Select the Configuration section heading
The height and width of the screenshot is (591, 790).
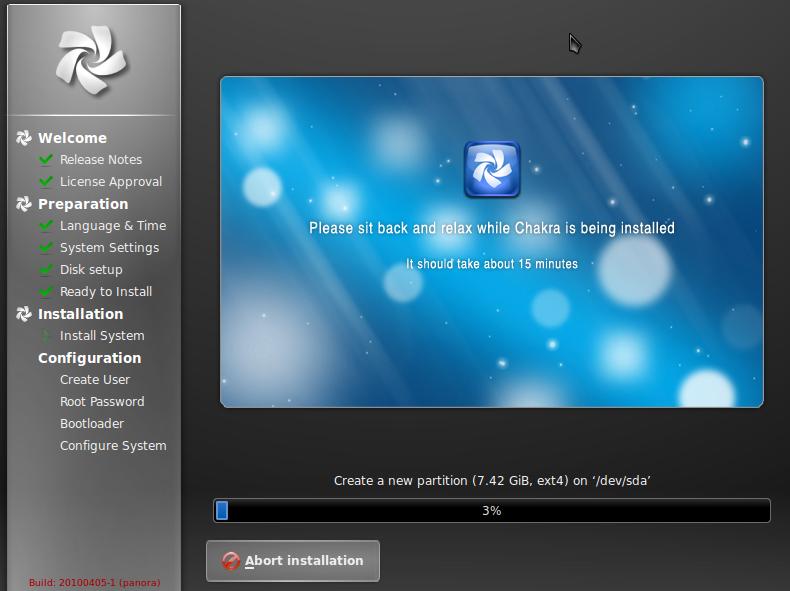pos(89,358)
